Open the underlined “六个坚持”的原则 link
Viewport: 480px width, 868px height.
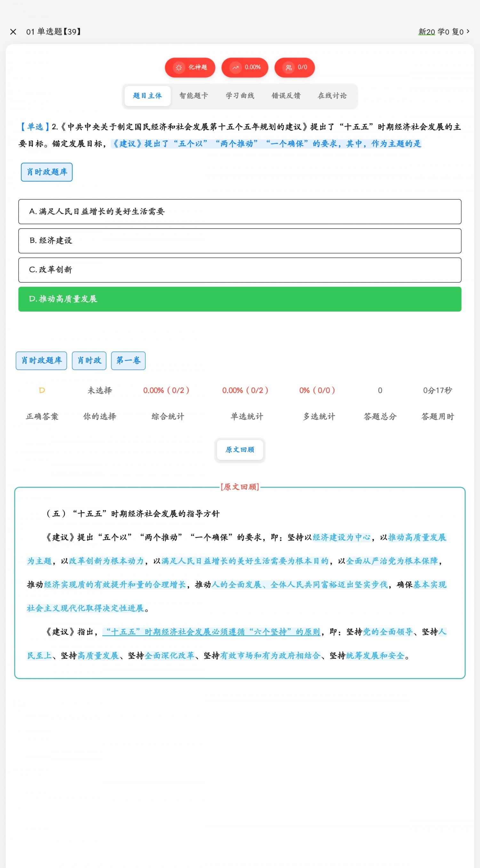(x=211, y=632)
